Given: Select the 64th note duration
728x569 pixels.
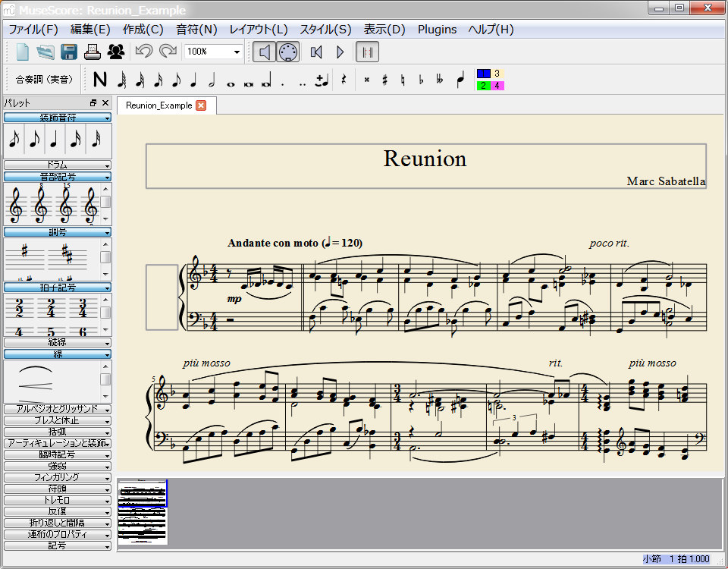Looking at the screenshot, I should (121, 80).
